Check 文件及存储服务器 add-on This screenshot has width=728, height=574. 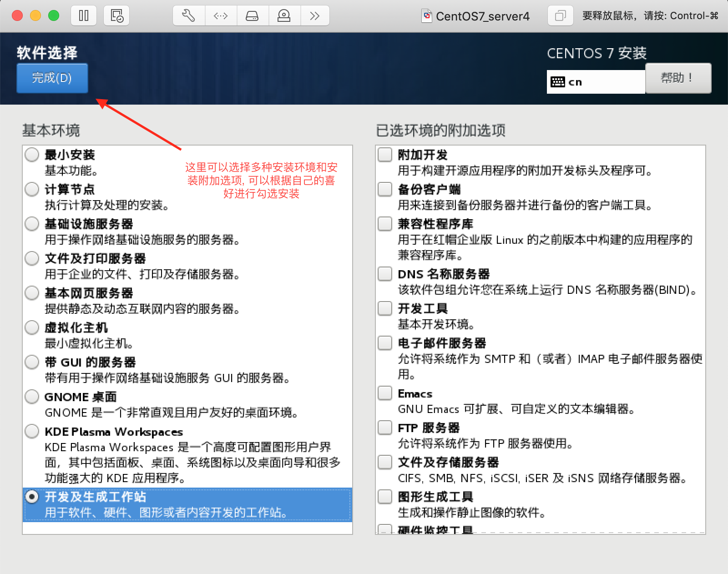tap(385, 462)
